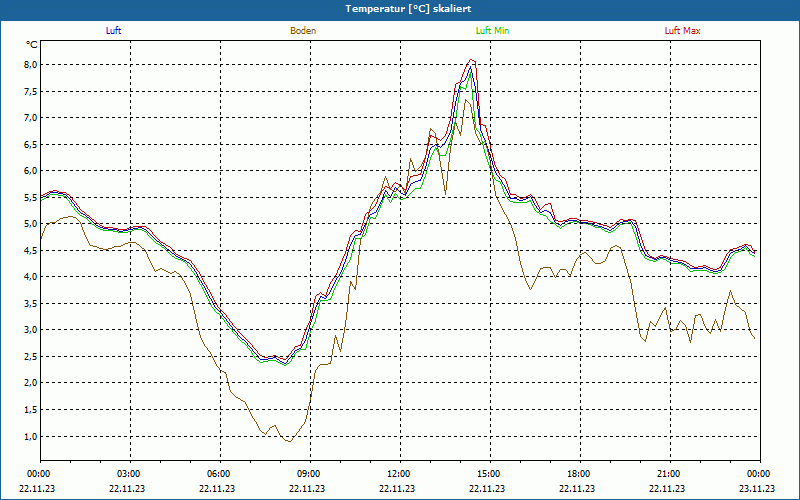Image resolution: width=800 pixels, height=500 pixels.
Task: Select the 18:00 time marker
Action: point(578,474)
